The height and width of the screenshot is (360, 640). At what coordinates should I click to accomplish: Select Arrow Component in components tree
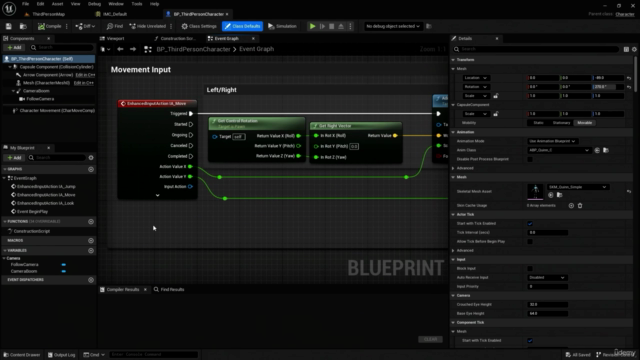48,75
